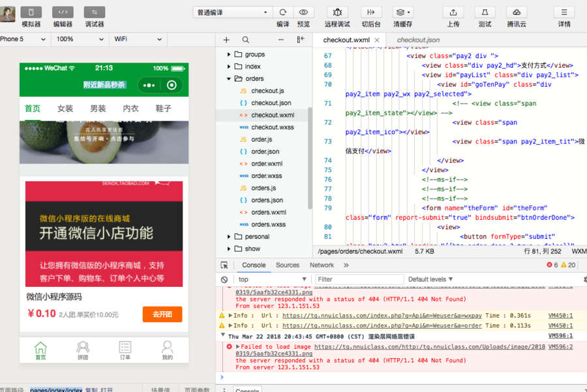587x392 pixels.
Task: Switch to the Console devtools tab
Action: coord(254,265)
